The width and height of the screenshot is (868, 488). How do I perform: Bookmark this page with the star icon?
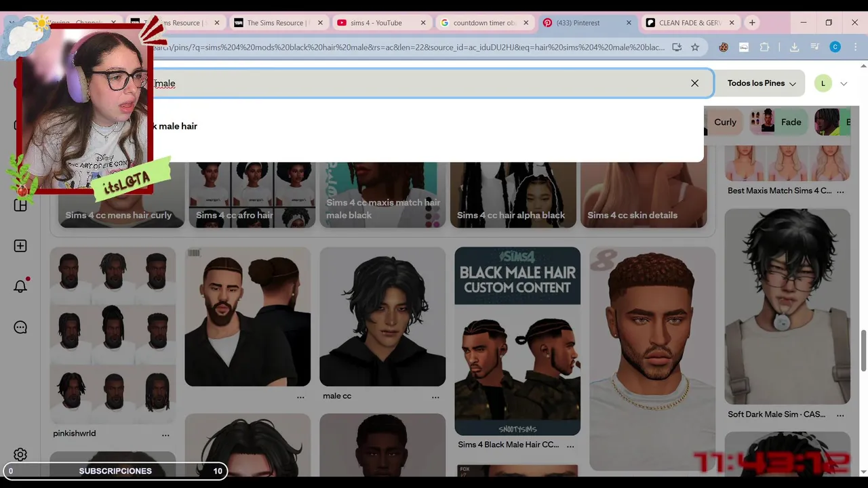click(x=695, y=47)
